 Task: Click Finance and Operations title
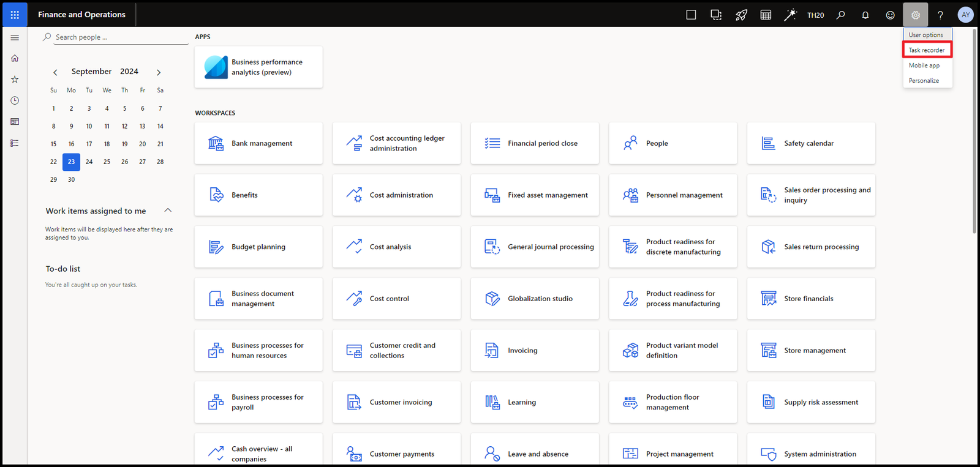click(81, 15)
